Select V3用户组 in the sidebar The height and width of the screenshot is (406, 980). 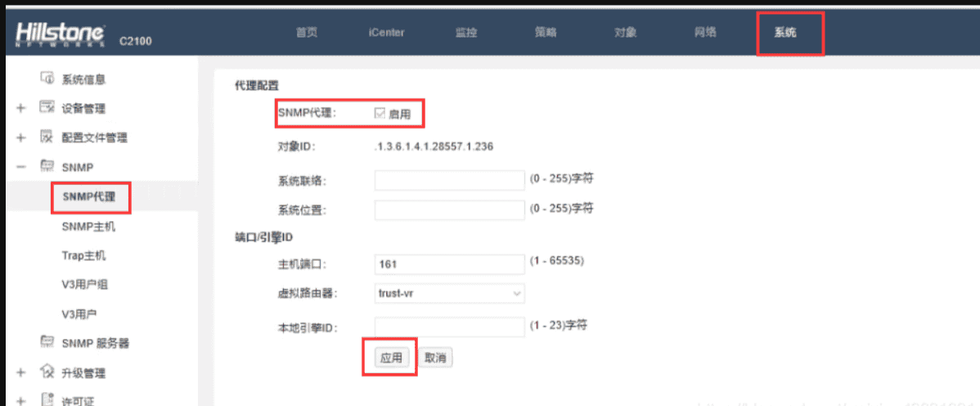click(x=85, y=285)
